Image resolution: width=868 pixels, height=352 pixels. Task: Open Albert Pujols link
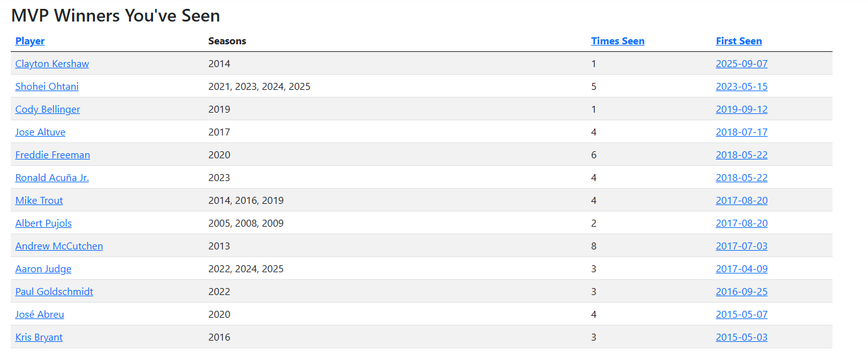pyautogui.click(x=44, y=223)
